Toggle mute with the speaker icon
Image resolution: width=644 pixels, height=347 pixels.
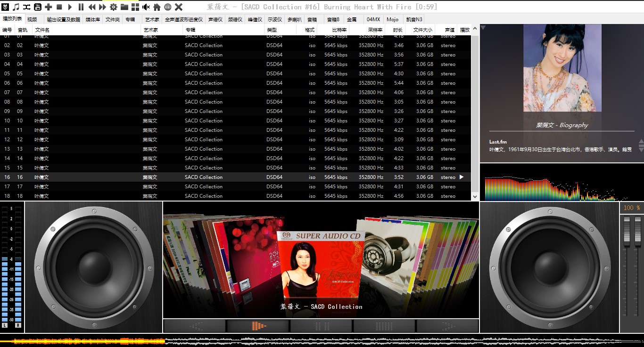point(146,7)
